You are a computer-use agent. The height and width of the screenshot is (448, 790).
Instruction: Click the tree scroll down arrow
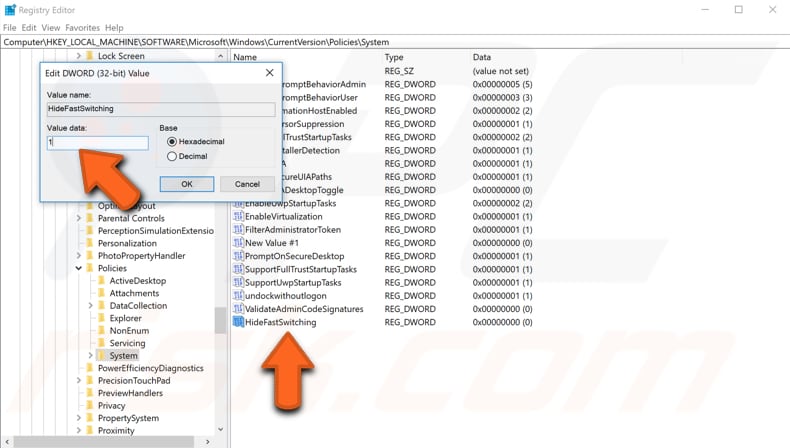(220, 429)
